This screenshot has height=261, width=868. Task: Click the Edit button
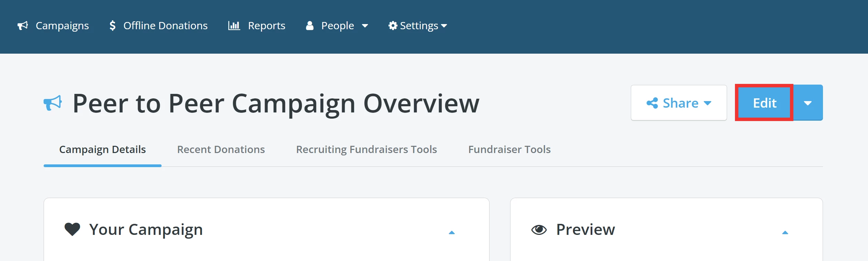pos(764,102)
